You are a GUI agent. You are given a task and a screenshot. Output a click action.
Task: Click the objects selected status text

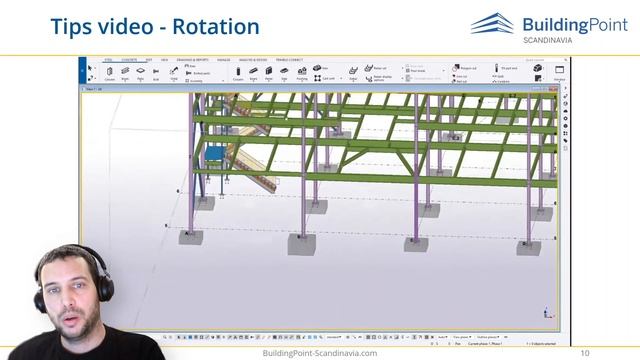541,344
